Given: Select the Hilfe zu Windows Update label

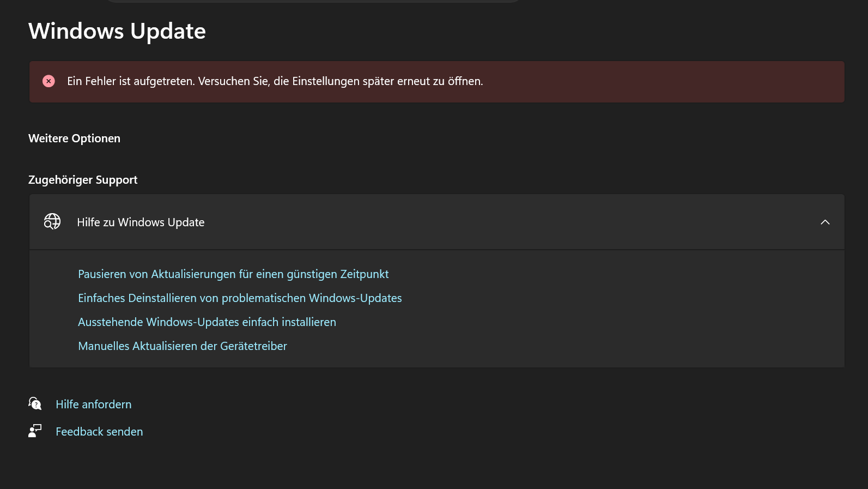Looking at the screenshot, I should (141, 222).
